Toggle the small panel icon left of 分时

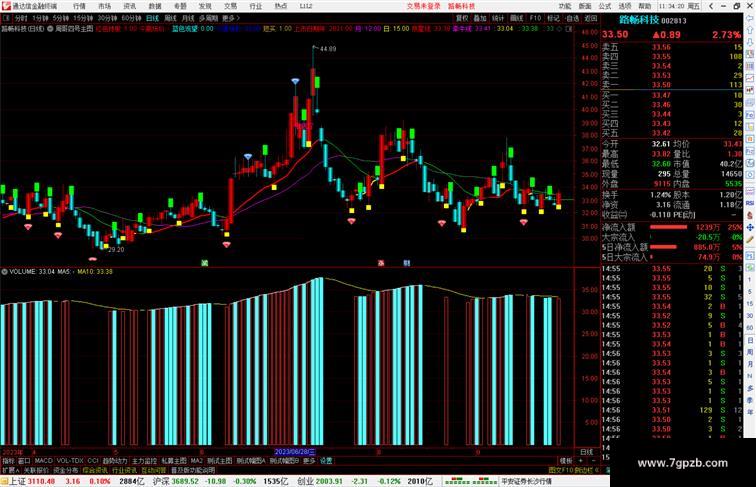pyautogui.click(x=6, y=18)
